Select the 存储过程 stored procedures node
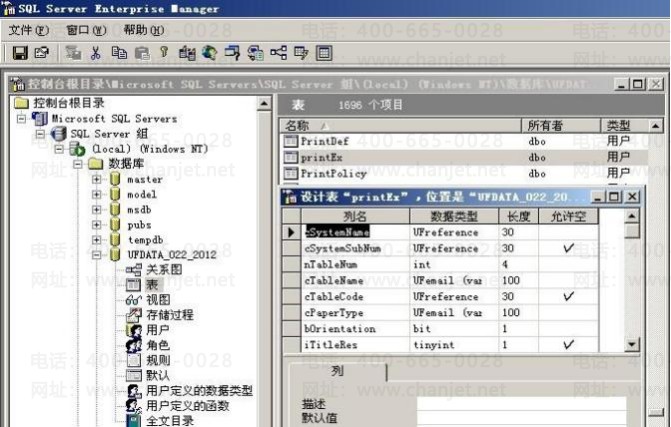The width and height of the screenshot is (671, 427). click(x=169, y=315)
